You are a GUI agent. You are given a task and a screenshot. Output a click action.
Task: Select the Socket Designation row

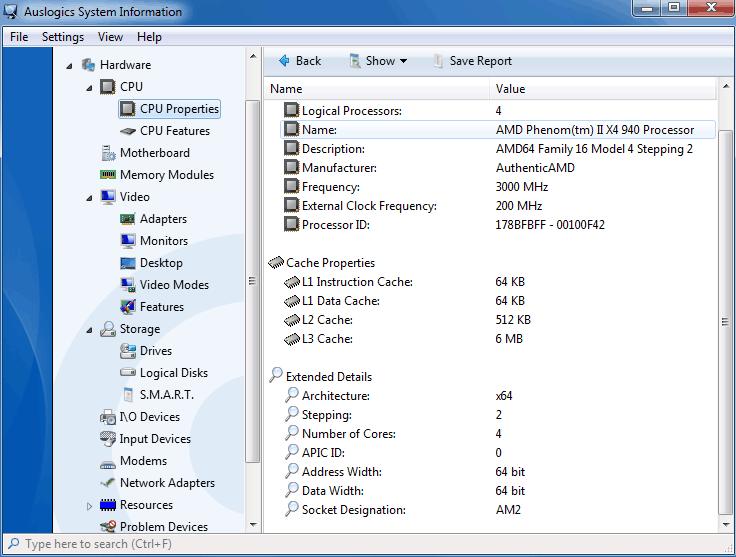tap(498, 510)
